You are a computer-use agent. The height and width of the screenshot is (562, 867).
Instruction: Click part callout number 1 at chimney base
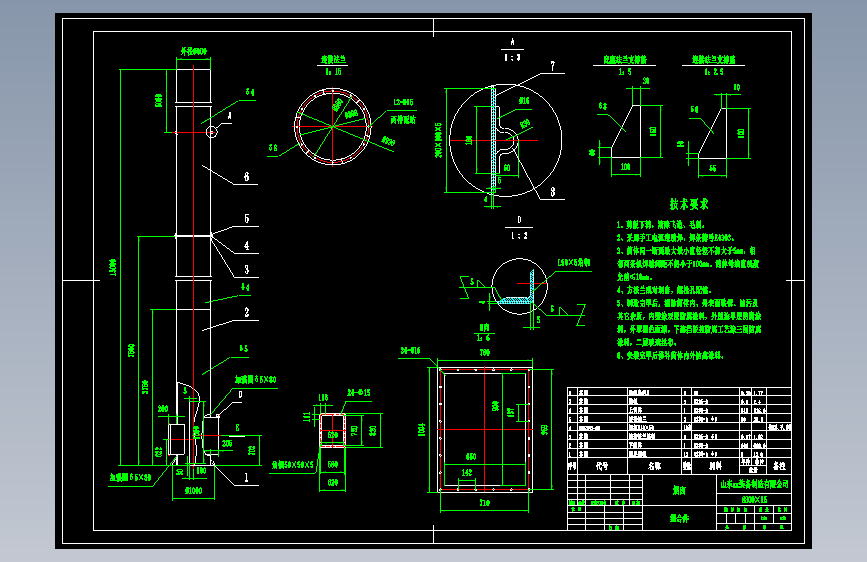pos(247,477)
